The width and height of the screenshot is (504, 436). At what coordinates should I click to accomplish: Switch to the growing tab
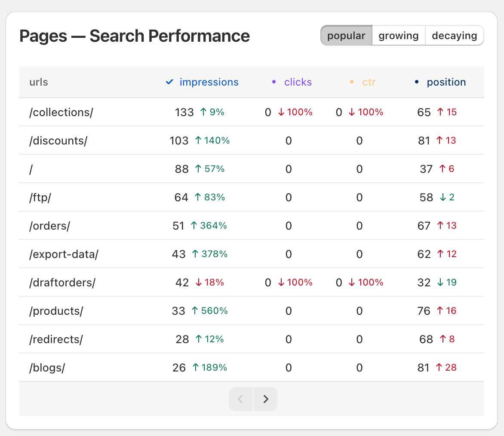click(x=398, y=35)
